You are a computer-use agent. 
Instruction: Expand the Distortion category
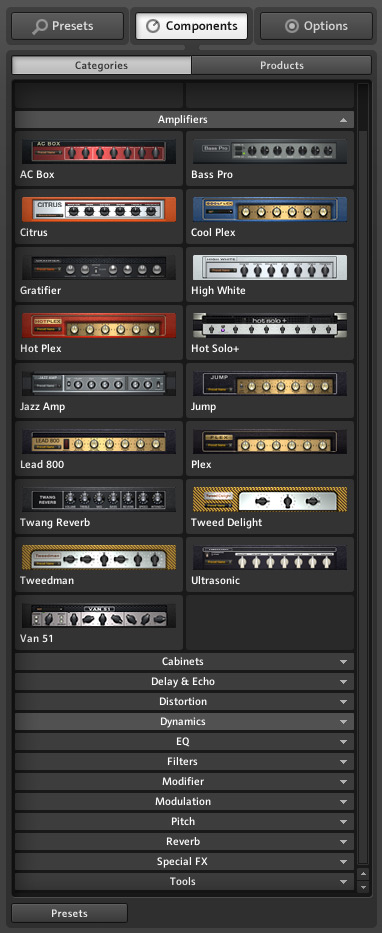tap(184, 702)
